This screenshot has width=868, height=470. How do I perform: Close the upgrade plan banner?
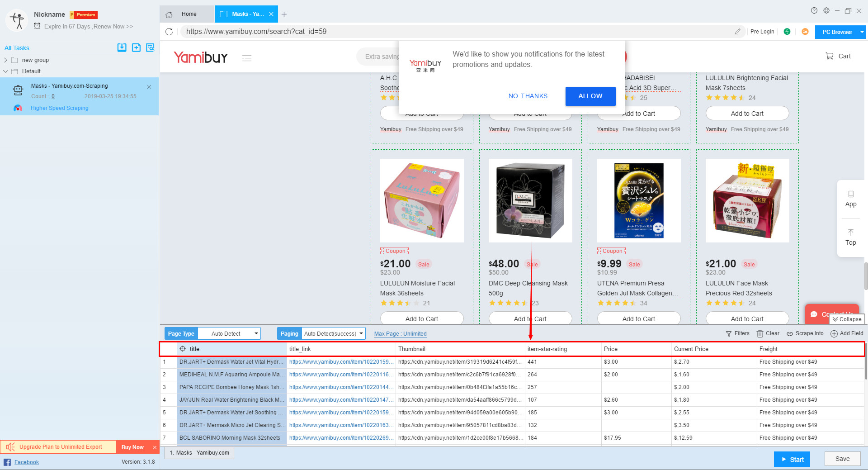[155, 447]
